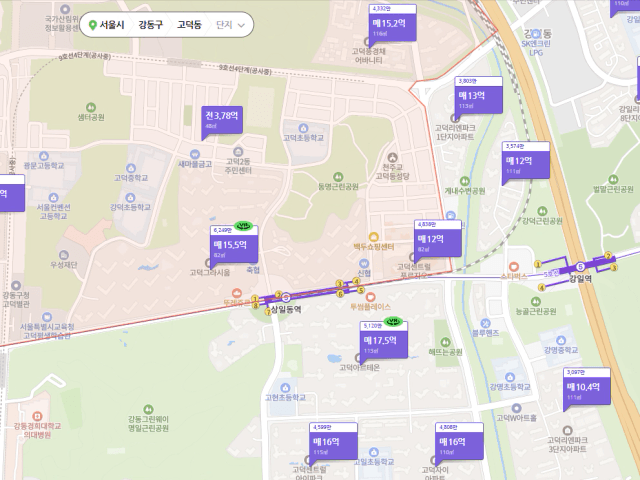Click the 서울특별시교육청 고덕평생학습관 icon
The image size is (640, 480).
(47, 317)
